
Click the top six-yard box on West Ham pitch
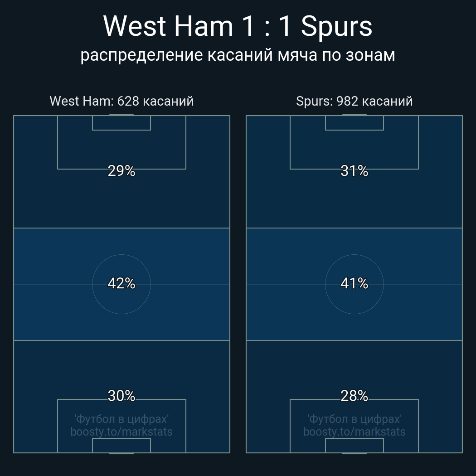click(x=121, y=123)
